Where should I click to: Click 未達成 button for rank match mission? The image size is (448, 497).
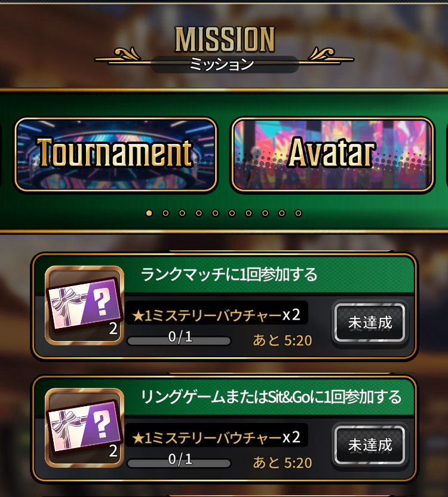[370, 323]
